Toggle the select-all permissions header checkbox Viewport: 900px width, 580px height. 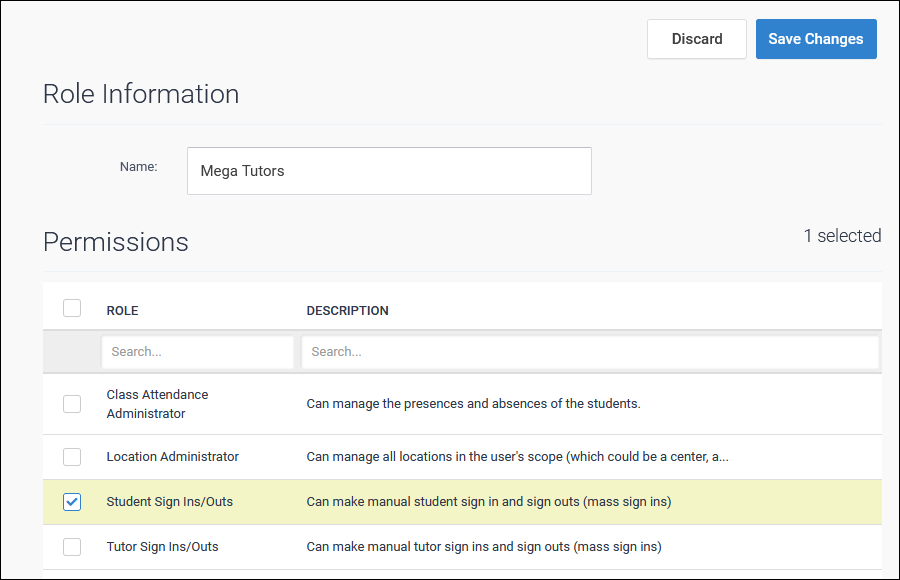(x=72, y=308)
